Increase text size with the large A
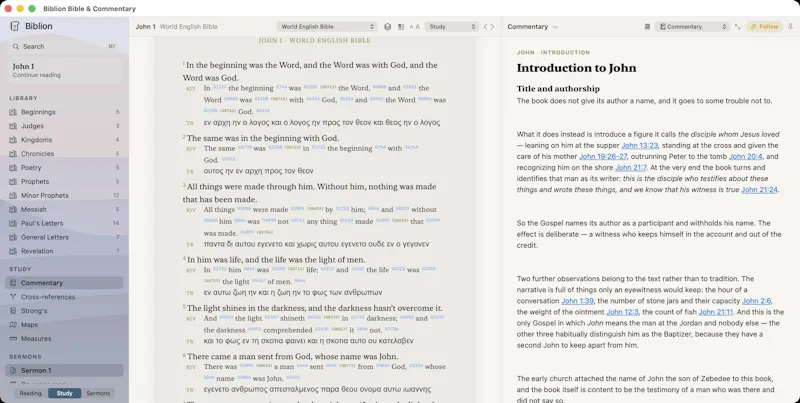800x403 pixels. (417, 27)
